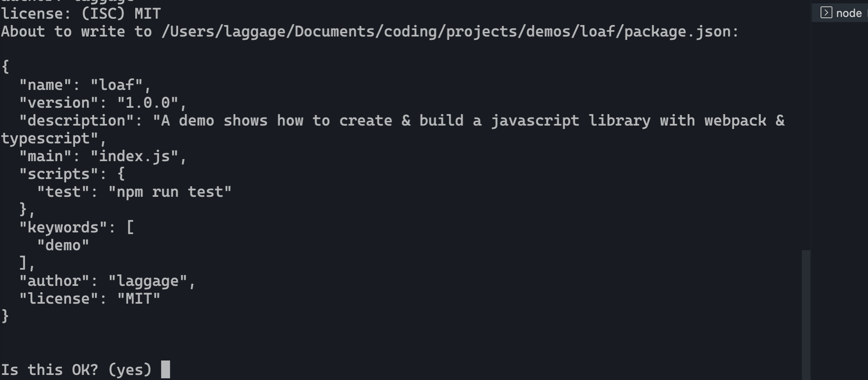868x380 pixels.
Task: Select the node terminal tab label
Action: pyautogui.click(x=849, y=13)
